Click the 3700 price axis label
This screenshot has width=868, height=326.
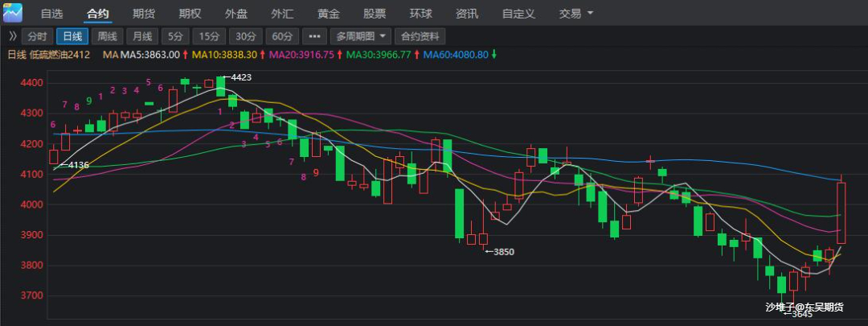click(x=31, y=295)
